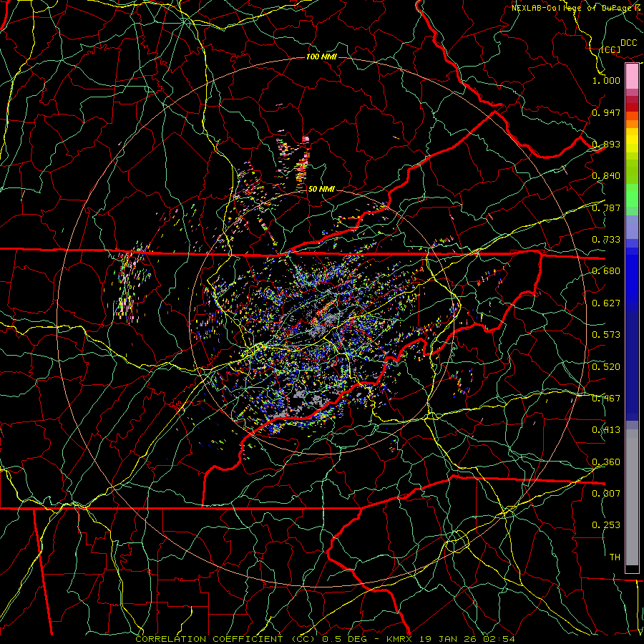Click the 0.840 color scale value
Viewport: 644px width, 644px height.
(606, 176)
